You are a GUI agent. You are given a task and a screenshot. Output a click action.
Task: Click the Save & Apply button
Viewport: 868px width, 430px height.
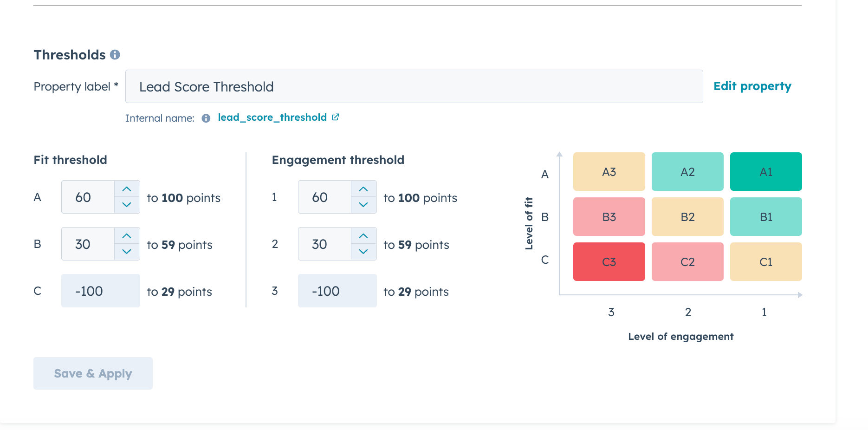(92, 373)
